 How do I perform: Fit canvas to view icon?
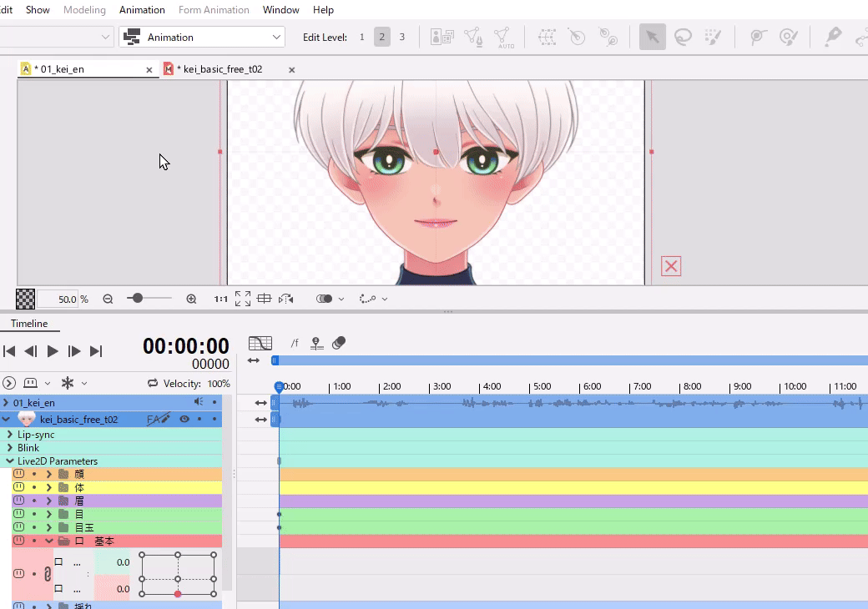[243, 299]
